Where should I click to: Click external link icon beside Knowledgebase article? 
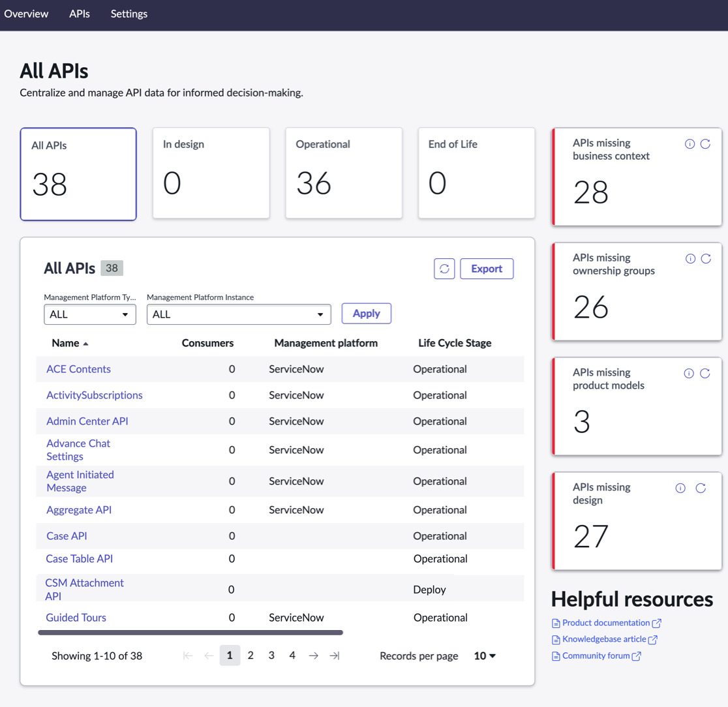pyautogui.click(x=653, y=640)
